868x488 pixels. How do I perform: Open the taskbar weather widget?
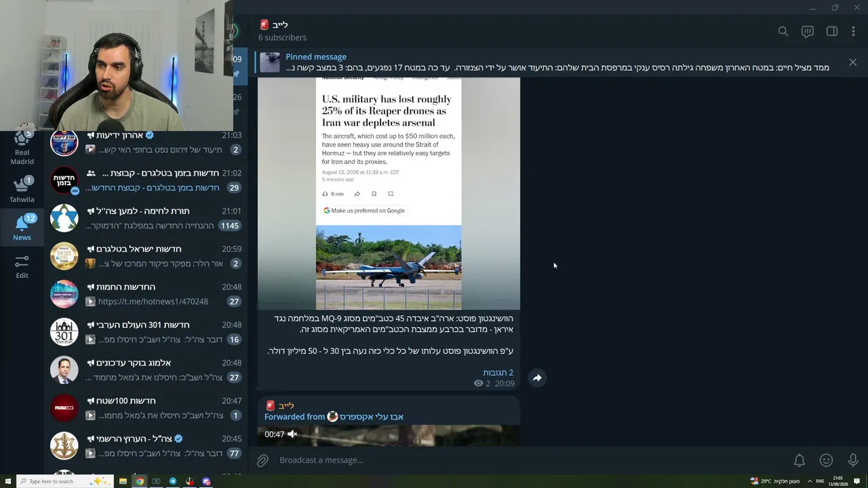[x=775, y=481]
